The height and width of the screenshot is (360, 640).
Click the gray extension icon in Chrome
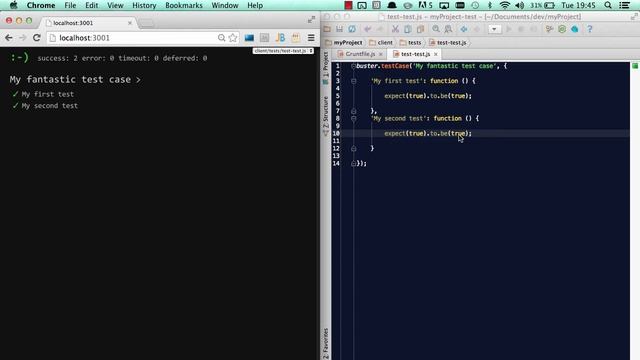(x=264, y=38)
